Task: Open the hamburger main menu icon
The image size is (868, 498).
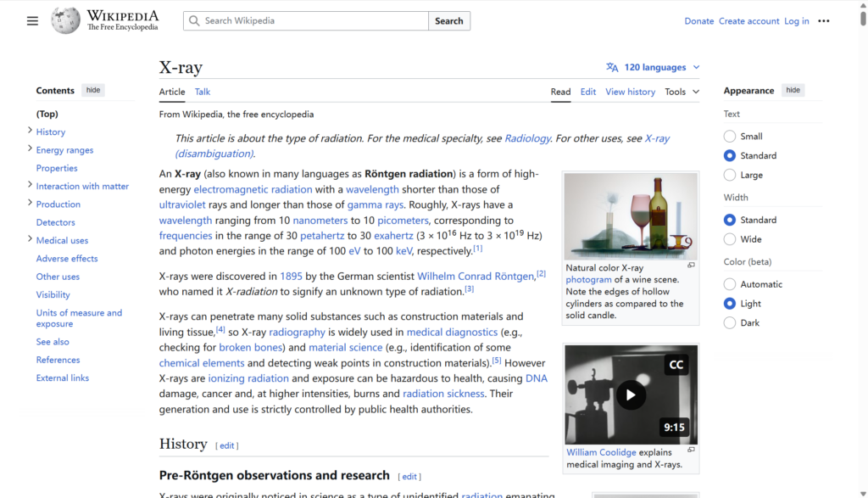Action: pyautogui.click(x=32, y=21)
